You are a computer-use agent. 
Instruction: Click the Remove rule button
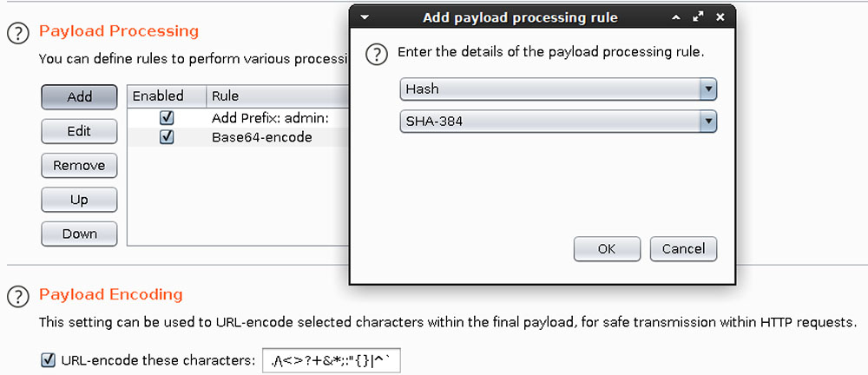pyautogui.click(x=79, y=166)
